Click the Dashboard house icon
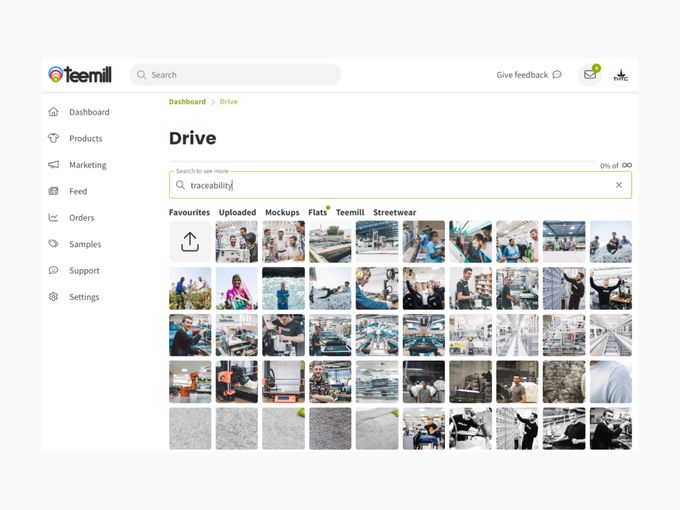This screenshot has height=510, width=680. [54, 112]
